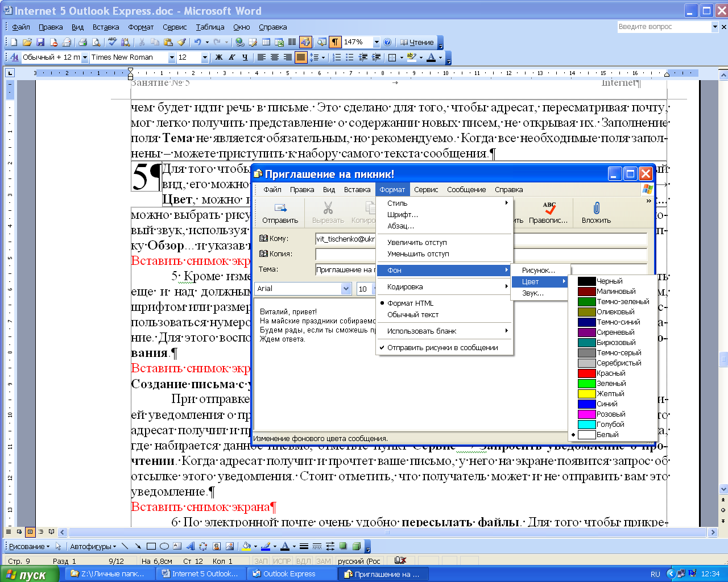Toggle 'Отправить рисунки в сообщении' checkmark
728x582 pixels.
coord(445,347)
